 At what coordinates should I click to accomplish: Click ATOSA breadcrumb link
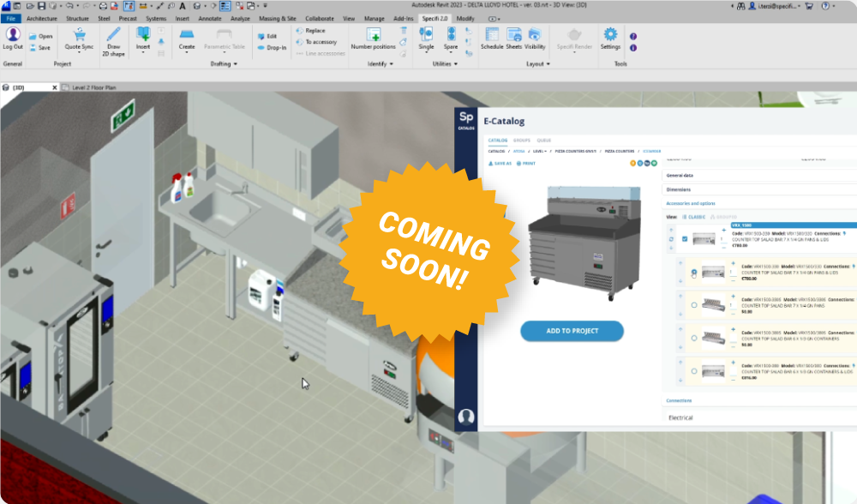[518, 152]
